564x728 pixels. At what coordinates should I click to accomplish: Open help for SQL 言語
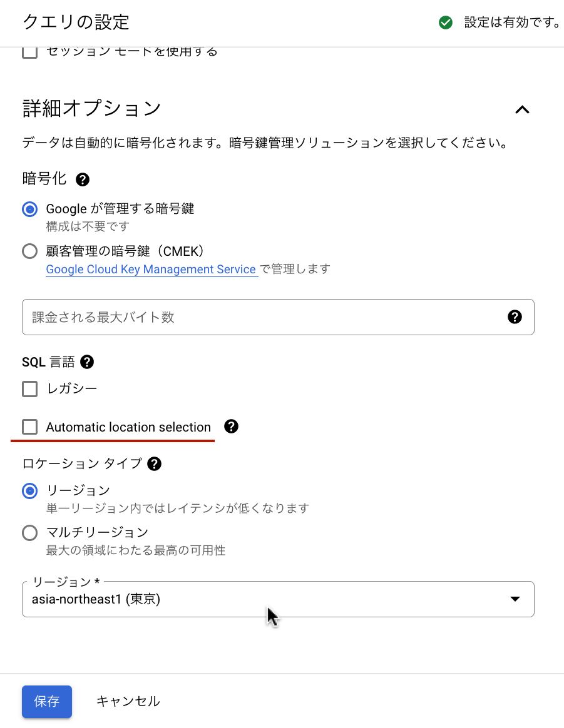click(87, 361)
